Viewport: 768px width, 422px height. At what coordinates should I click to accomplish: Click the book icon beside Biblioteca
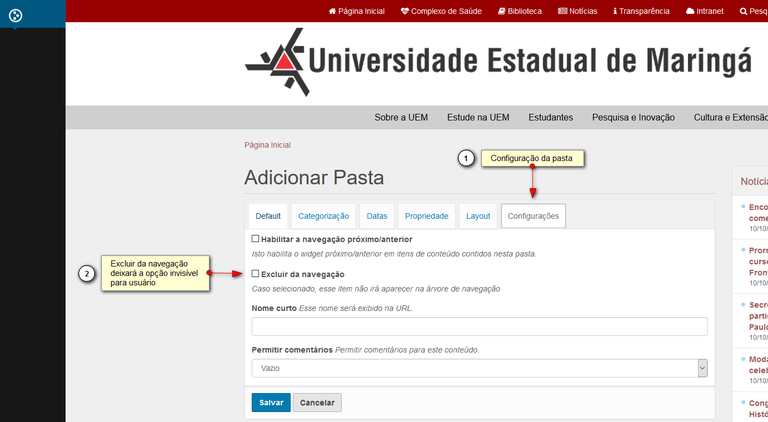[500, 11]
